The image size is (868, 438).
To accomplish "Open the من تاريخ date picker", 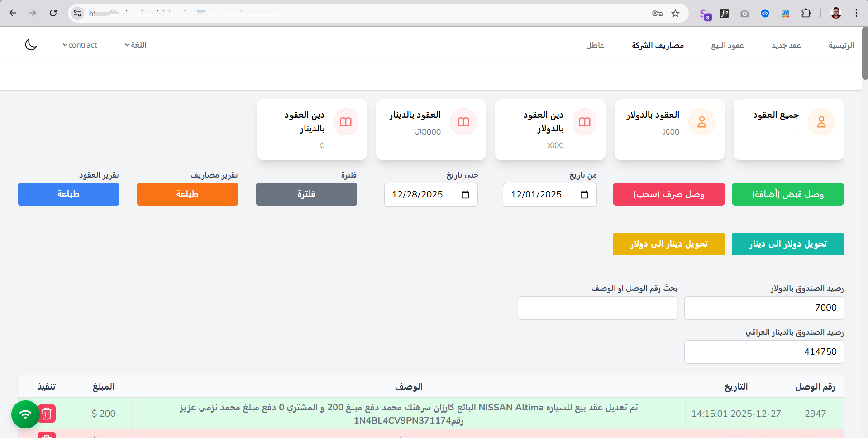I will click(584, 194).
